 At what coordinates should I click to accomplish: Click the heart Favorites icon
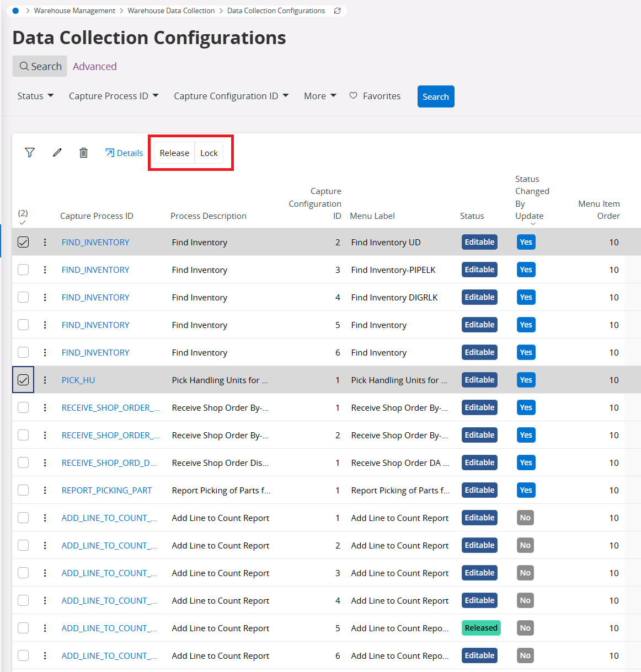pyautogui.click(x=354, y=96)
